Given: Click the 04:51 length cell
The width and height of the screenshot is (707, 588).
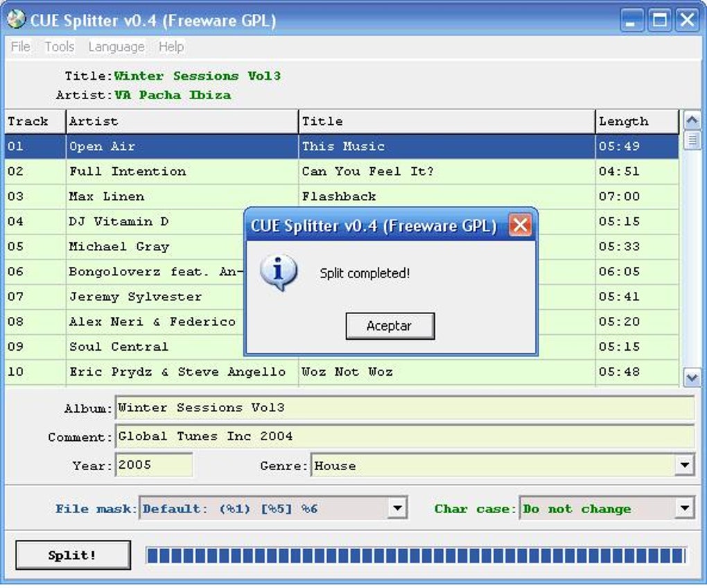Looking at the screenshot, I should coord(637,171).
